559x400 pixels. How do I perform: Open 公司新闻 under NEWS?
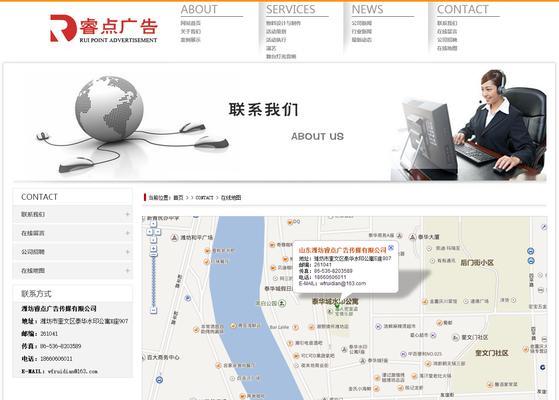(362, 23)
